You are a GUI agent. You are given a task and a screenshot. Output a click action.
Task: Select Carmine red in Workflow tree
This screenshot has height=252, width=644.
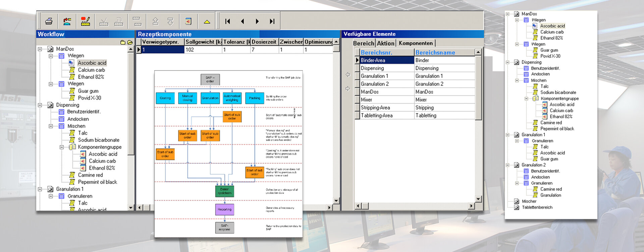click(90, 175)
